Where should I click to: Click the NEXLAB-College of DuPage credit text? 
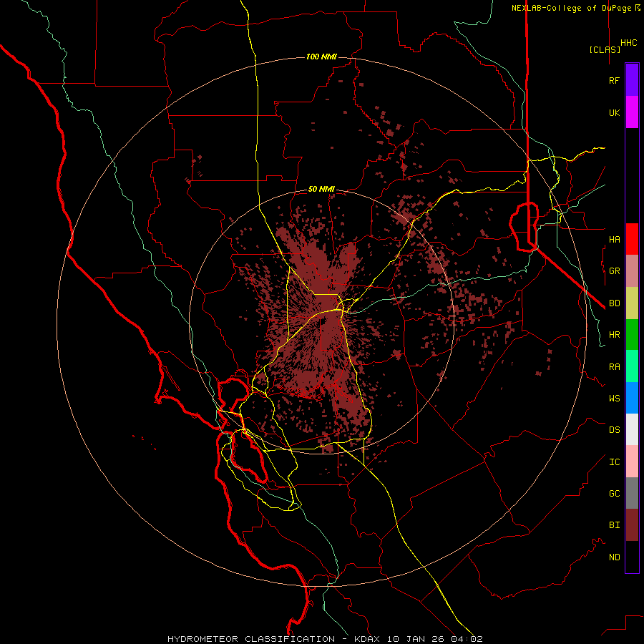click(x=575, y=8)
